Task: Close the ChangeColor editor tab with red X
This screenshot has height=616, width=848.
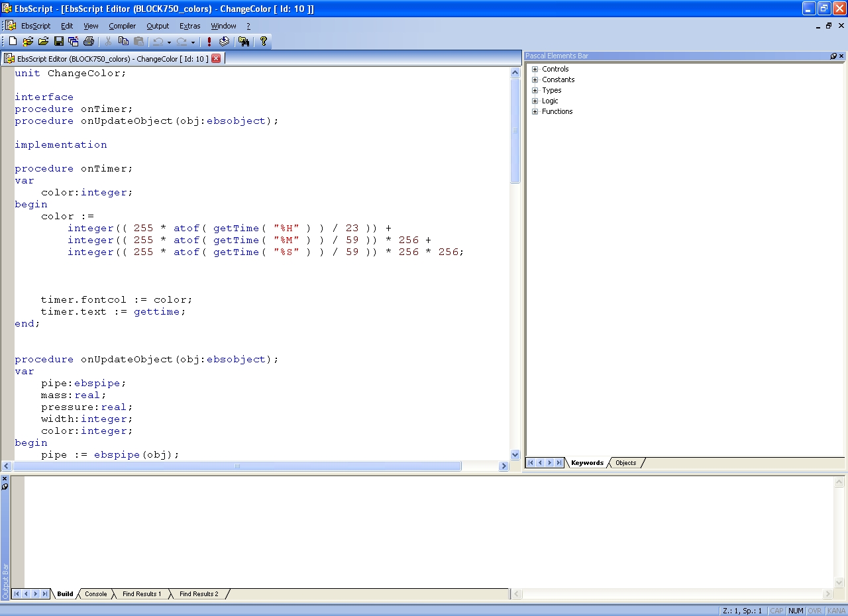Action: [x=216, y=58]
